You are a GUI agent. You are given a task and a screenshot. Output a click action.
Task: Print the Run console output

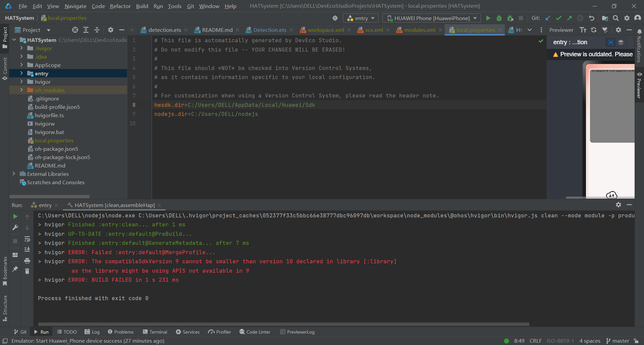pos(27,261)
